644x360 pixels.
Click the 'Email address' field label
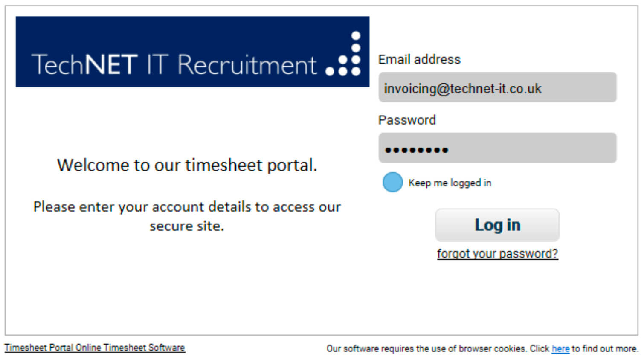pyautogui.click(x=419, y=59)
